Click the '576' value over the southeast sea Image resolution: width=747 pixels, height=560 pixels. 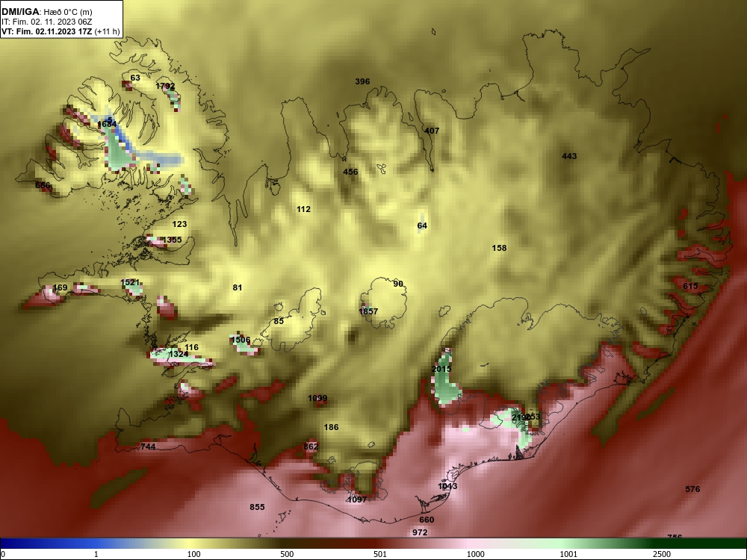pos(692,489)
